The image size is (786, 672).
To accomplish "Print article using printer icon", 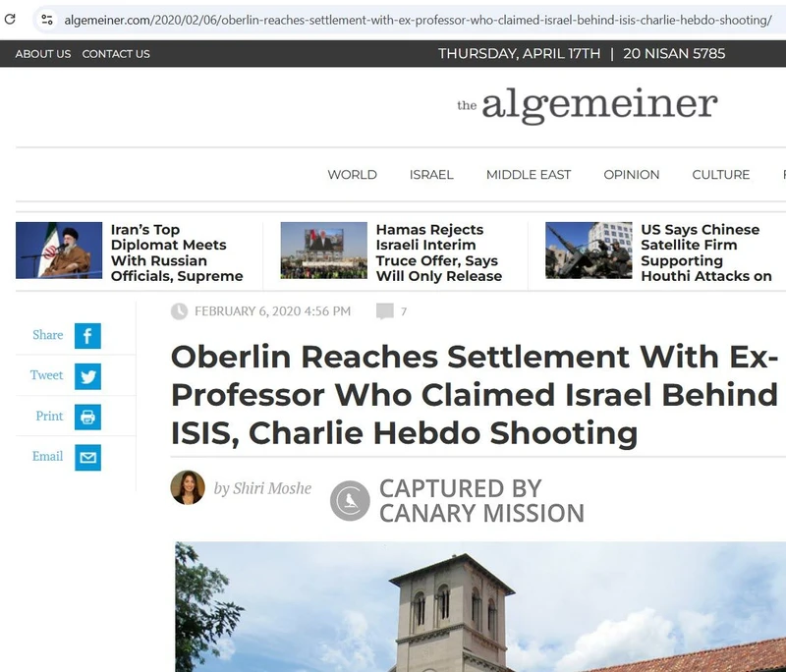I will click(87, 417).
